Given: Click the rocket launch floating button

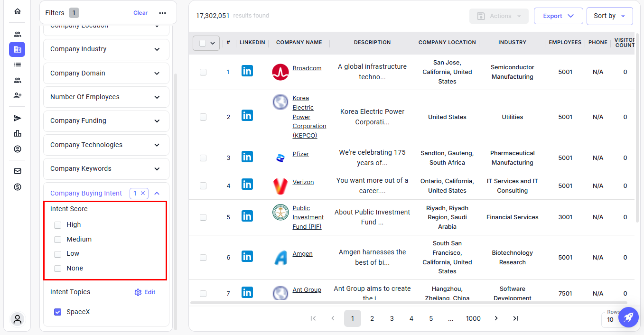Looking at the screenshot, I should point(628,316).
